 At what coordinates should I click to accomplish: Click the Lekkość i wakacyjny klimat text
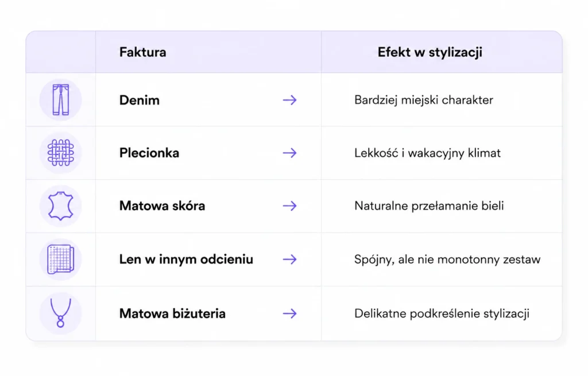pyautogui.click(x=427, y=153)
